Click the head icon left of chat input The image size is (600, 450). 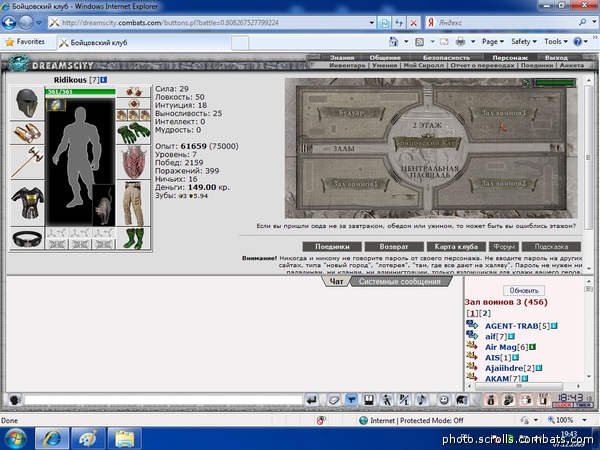15,400
